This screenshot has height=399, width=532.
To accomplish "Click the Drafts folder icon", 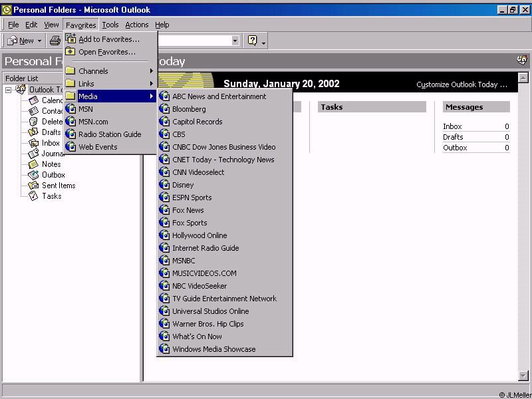I will (x=33, y=132).
